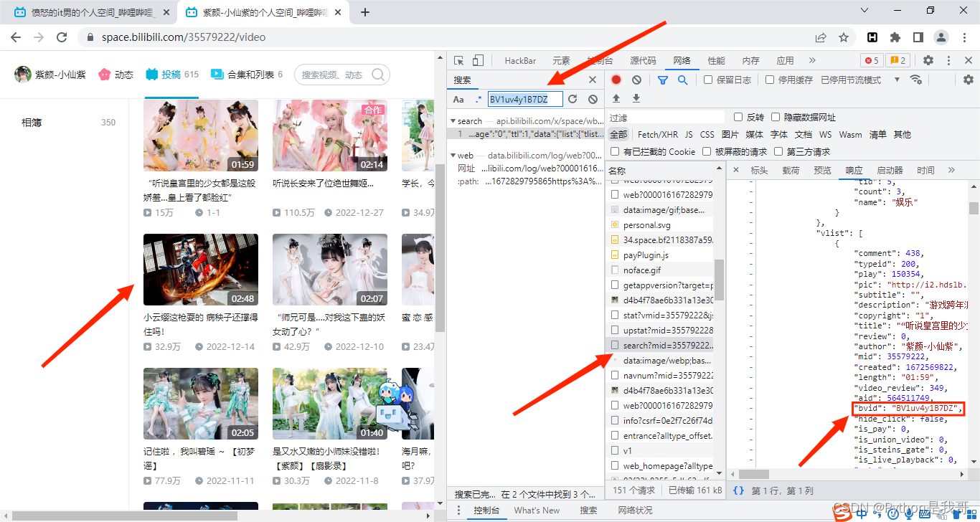
Task: Export HAR using the download arrow icon
Action: pos(636,97)
